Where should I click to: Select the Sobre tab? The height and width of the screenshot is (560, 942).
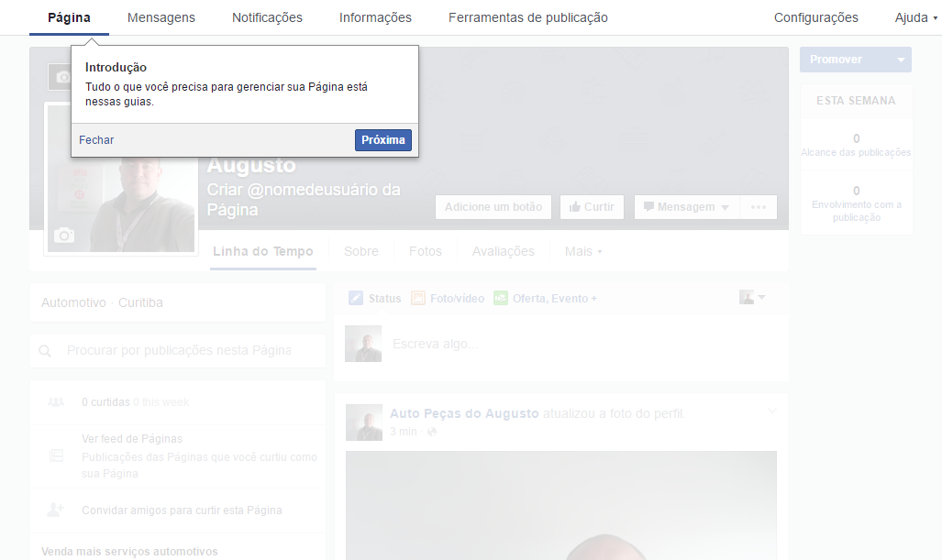click(361, 251)
